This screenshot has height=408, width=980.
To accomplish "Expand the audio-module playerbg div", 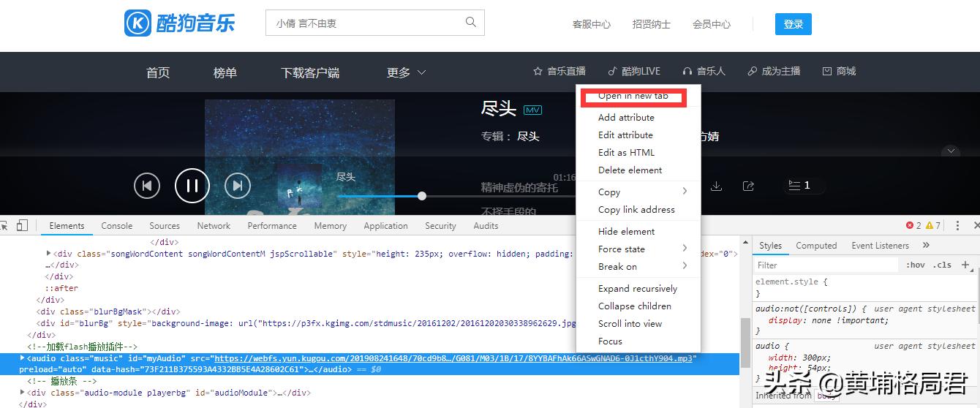I will 22,393.
